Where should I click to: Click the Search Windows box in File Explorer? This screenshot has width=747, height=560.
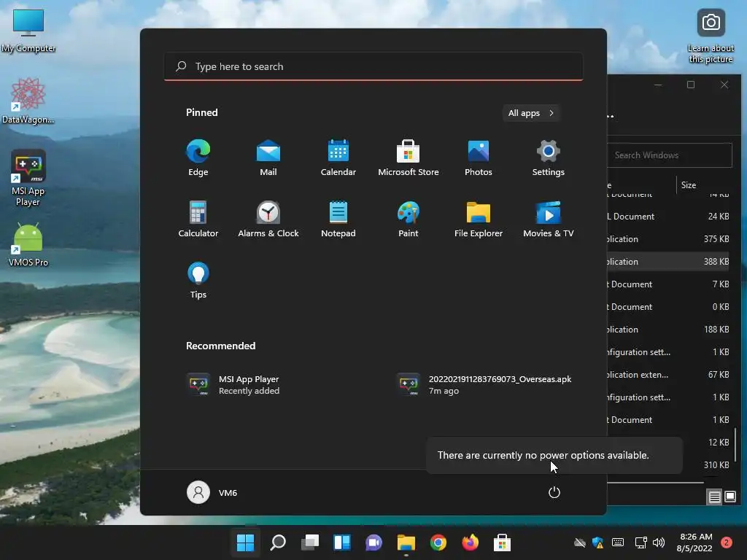coord(670,155)
